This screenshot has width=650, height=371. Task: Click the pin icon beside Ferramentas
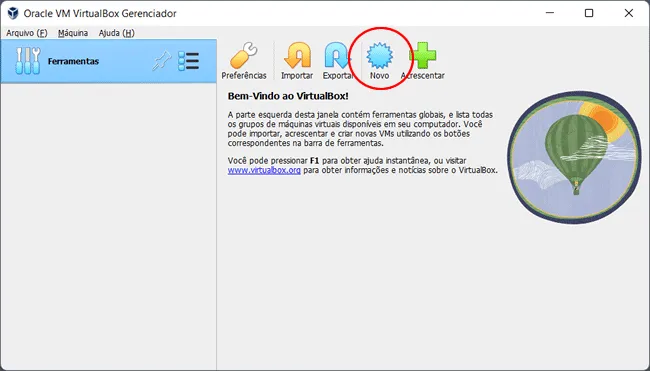162,61
